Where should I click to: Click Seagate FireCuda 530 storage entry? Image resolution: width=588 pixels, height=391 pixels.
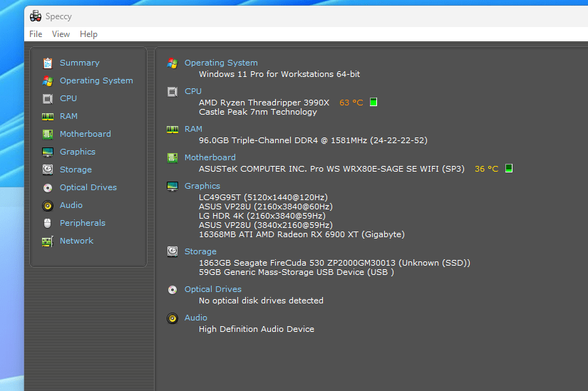click(x=334, y=264)
